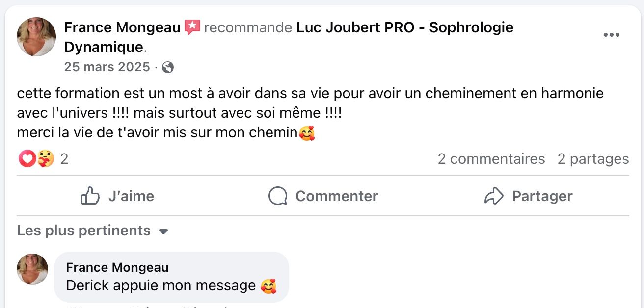Click the pink recommendation star badge
644x308 pixels.
[192, 27]
